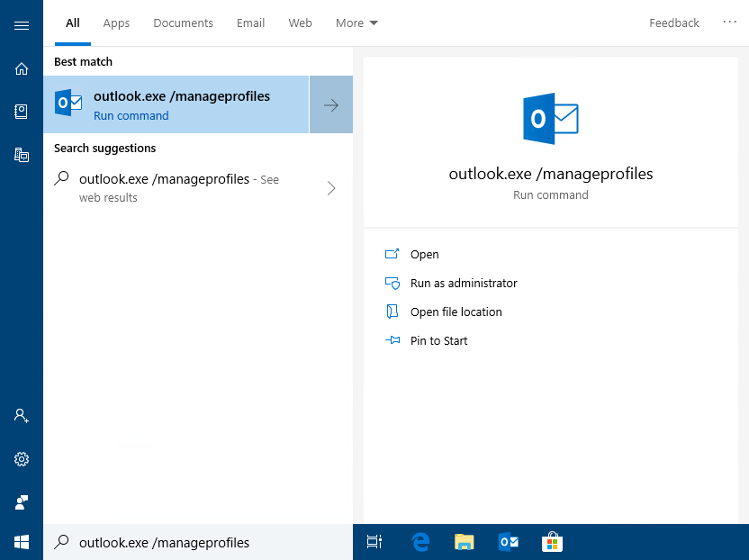Select the Outlook icon on the taskbar
This screenshot has width=749, height=560.
[508, 541]
